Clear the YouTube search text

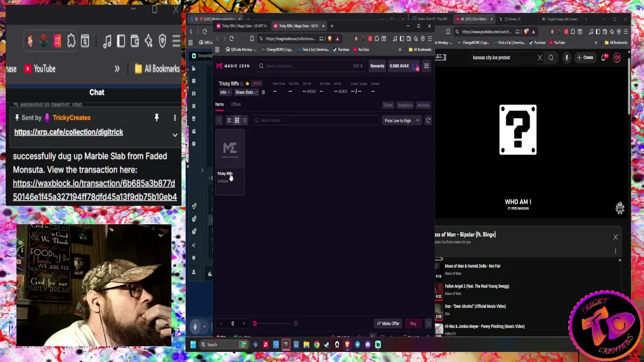pos(540,58)
